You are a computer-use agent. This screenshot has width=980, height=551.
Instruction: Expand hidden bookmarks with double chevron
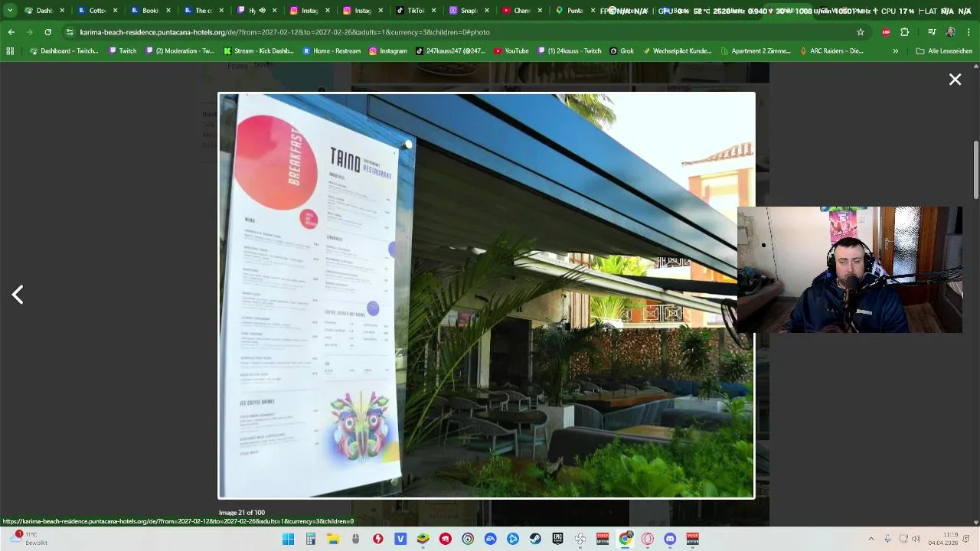coord(895,51)
